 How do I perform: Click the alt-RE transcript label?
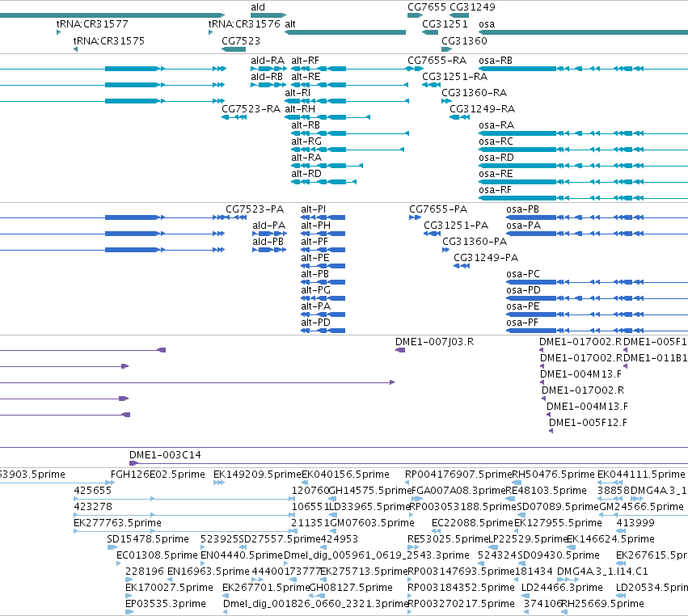pyautogui.click(x=306, y=76)
